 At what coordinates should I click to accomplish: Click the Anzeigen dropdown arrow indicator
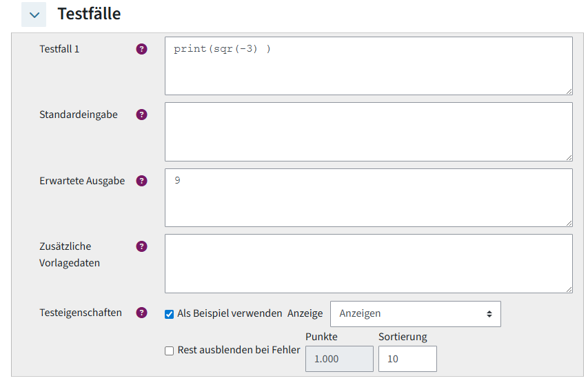point(489,314)
